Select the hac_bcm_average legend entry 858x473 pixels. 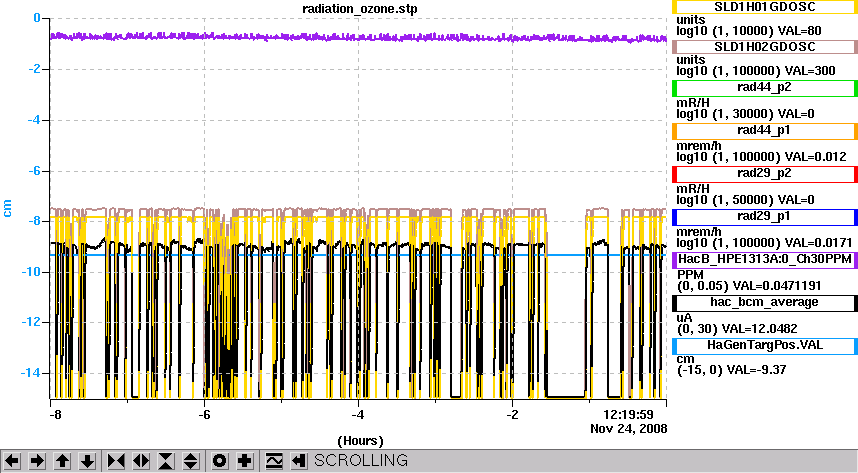click(764, 303)
